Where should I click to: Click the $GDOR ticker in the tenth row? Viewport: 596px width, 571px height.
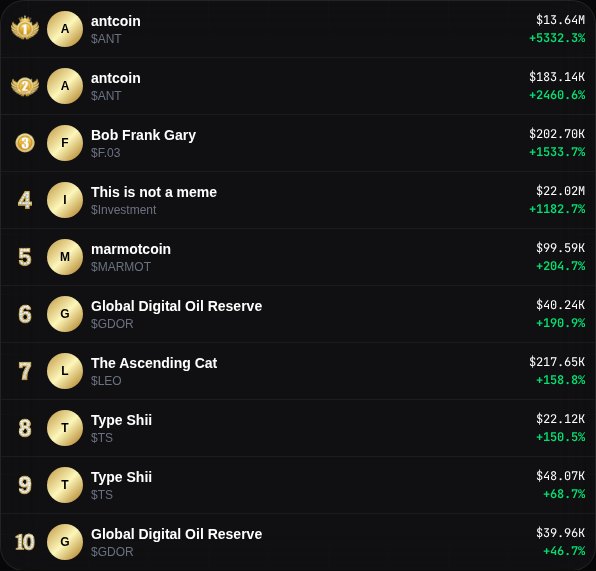[112, 552]
